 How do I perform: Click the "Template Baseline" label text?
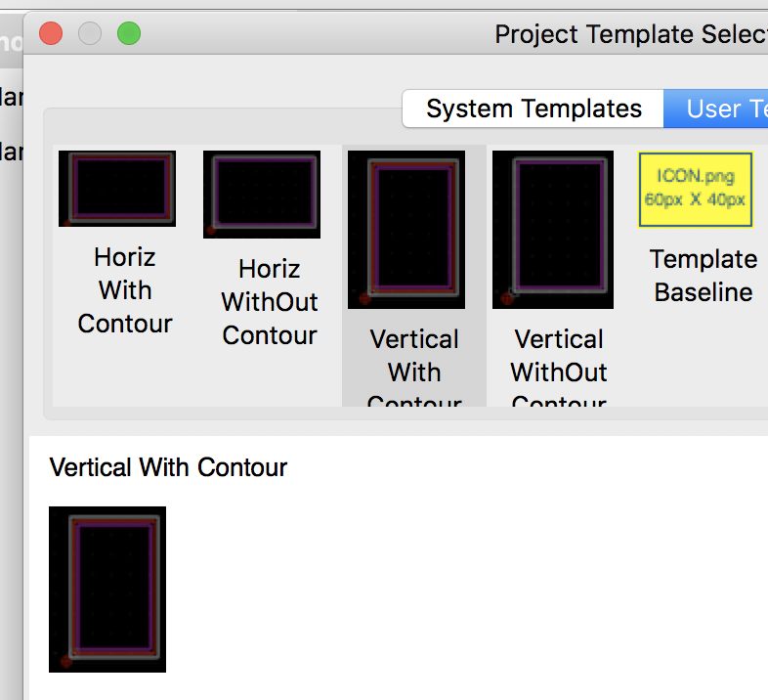[x=704, y=276]
